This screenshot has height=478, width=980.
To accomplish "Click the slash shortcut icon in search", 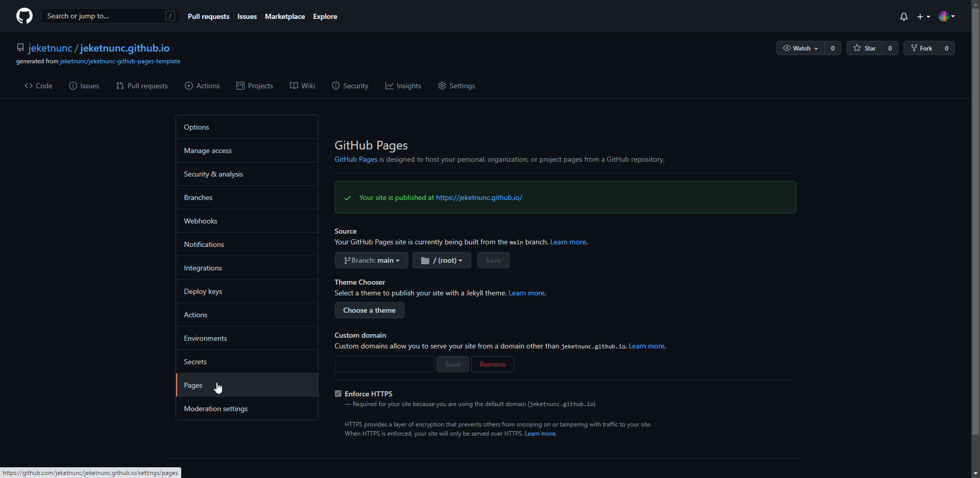I will (x=170, y=16).
